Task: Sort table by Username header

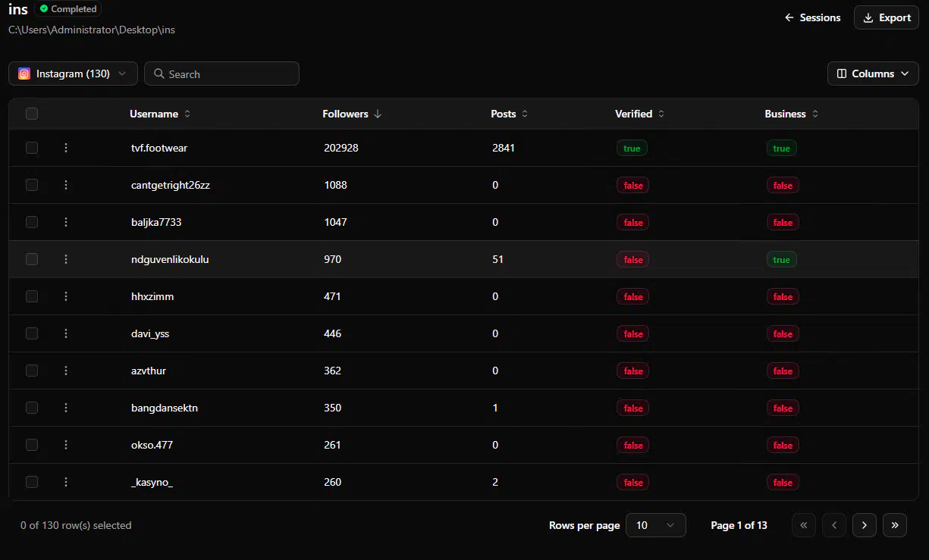Action: point(160,114)
